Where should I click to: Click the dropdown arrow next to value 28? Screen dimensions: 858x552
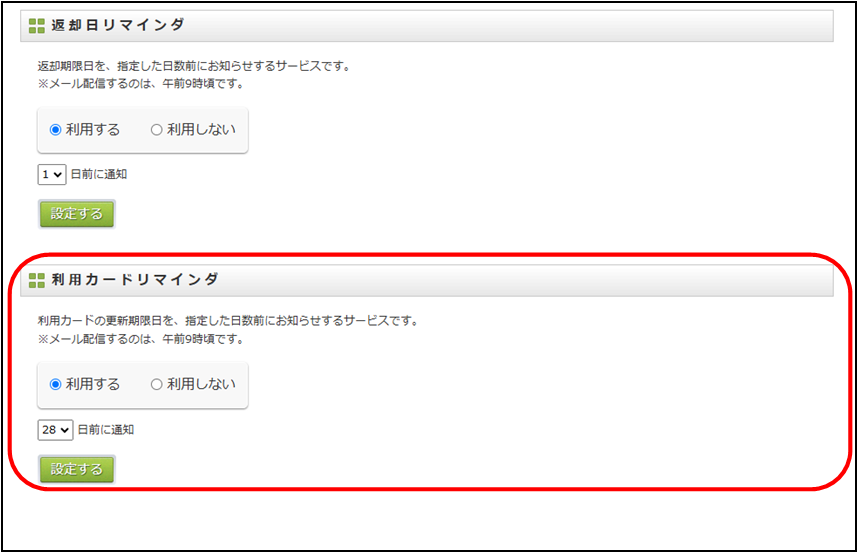65,430
